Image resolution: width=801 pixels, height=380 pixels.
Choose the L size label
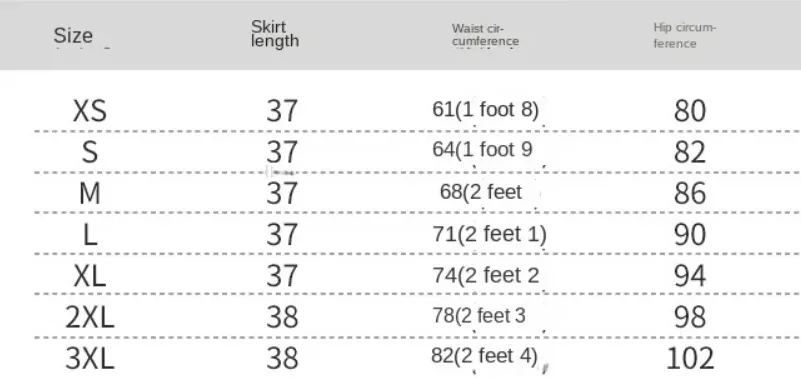(x=90, y=235)
